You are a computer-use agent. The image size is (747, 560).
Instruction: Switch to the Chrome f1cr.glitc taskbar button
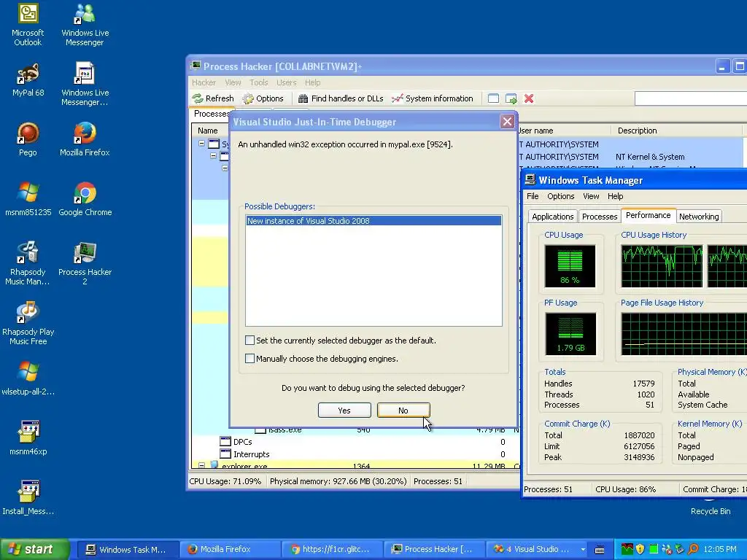[332, 549]
